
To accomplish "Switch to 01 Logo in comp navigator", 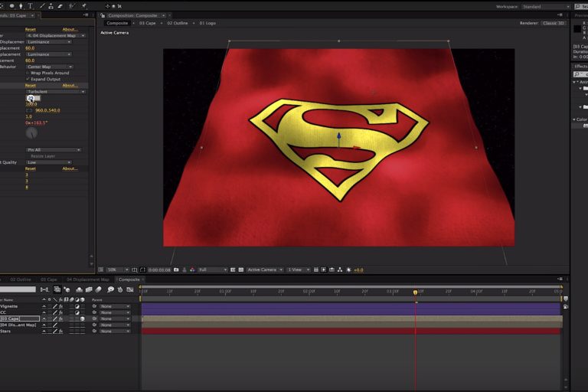I will [x=207, y=23].
